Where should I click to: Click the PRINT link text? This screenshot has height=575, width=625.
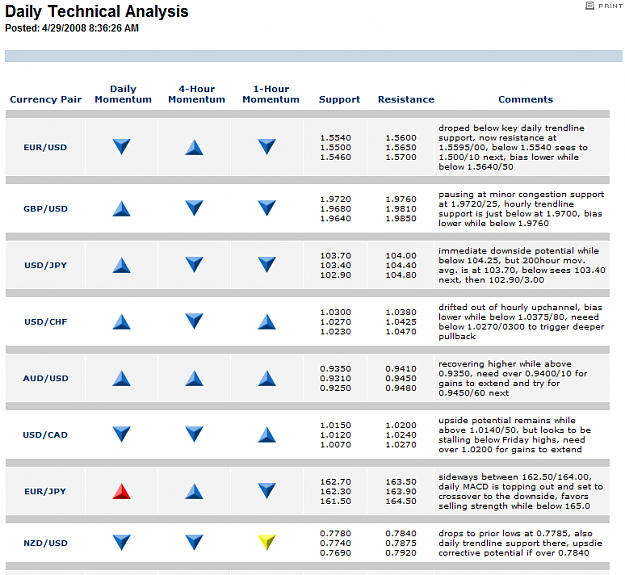tap(610, 6)
